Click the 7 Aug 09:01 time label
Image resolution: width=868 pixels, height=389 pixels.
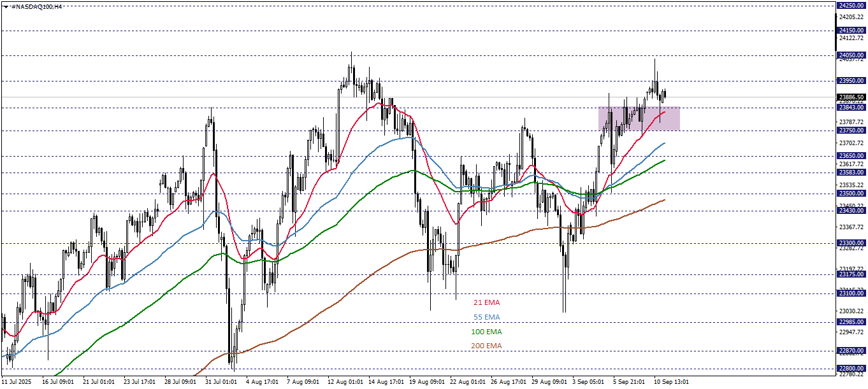[303, 382]
